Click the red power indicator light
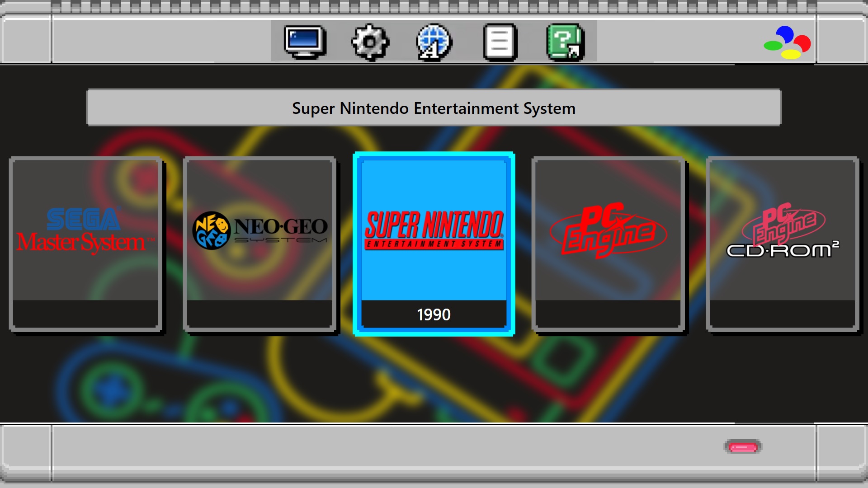The image size is (868, 488). click(743, 447)
